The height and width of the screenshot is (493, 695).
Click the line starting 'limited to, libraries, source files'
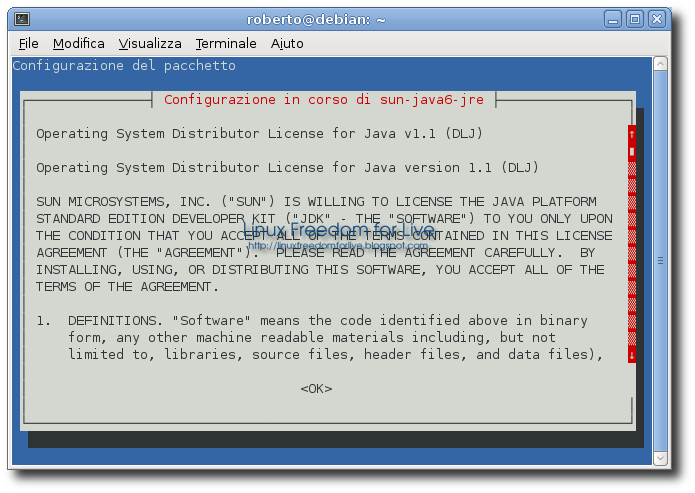(x=336, y=355)
